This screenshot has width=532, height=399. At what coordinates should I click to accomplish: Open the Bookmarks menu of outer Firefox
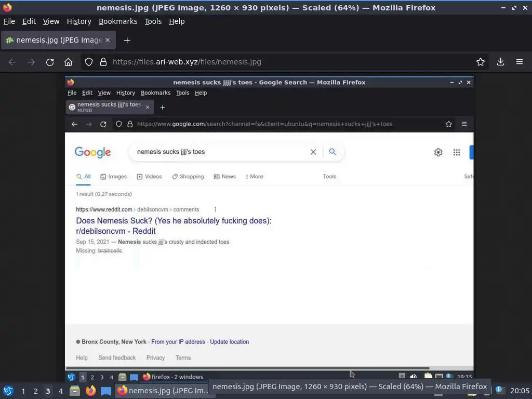(118, 21)
